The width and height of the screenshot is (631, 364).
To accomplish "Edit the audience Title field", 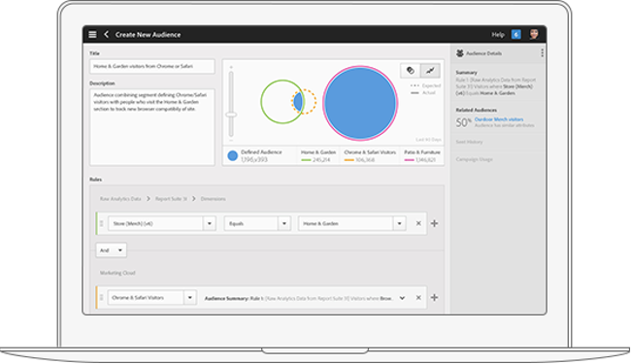I will click(x=152, y=66).
